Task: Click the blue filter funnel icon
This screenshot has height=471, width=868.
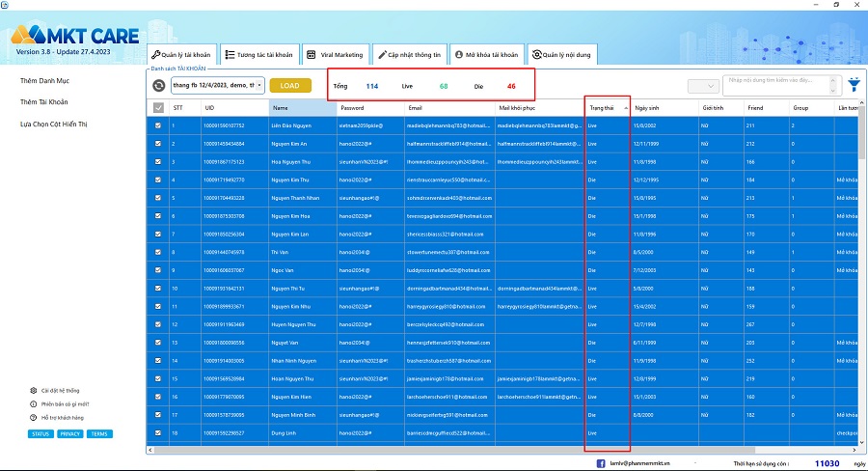Action: tap(854, 85)
